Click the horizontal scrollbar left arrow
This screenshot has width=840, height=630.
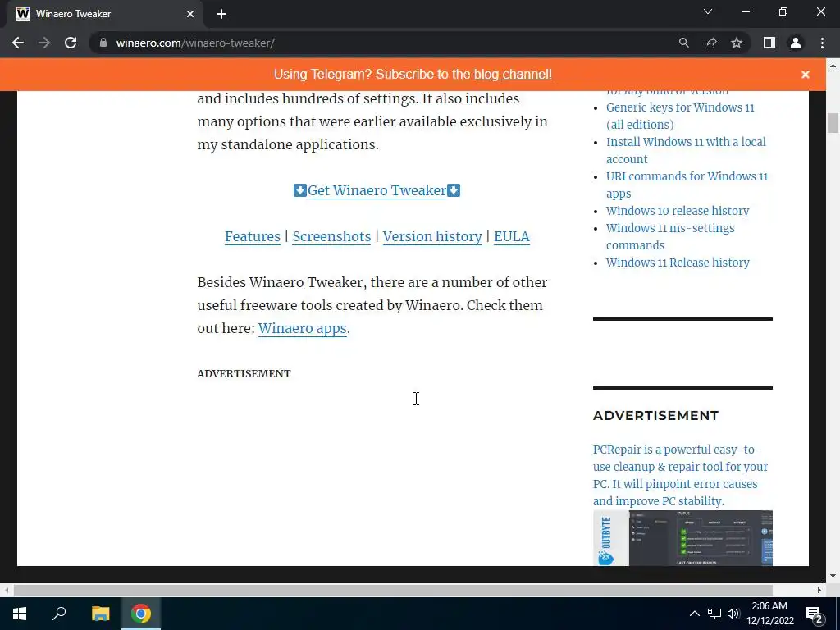click(7, 590)
